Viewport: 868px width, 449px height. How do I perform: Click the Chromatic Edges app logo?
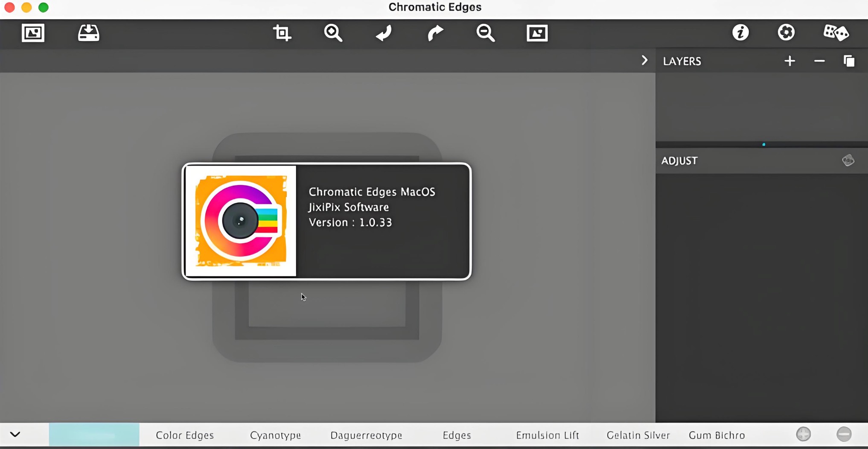tap(241, 221)
